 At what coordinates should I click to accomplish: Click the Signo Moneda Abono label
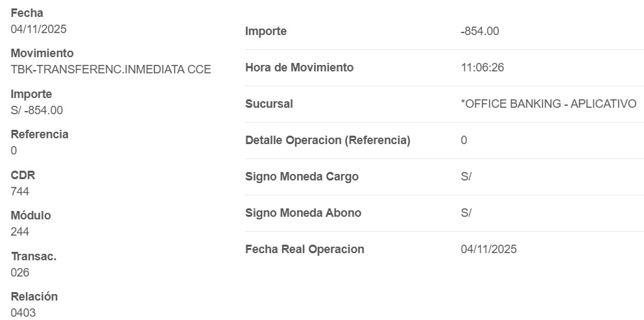coord(303,213)
